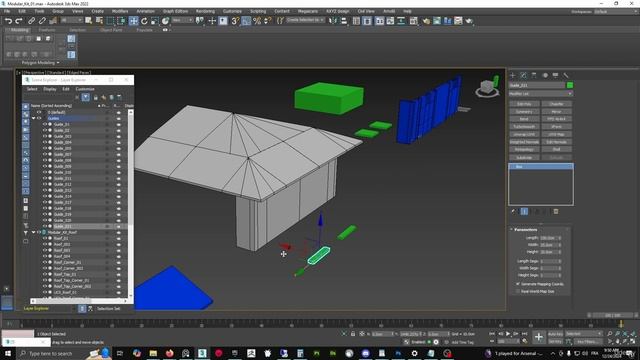Activate the Select and Scale tool
640x360 pixels.
point(154,21)
